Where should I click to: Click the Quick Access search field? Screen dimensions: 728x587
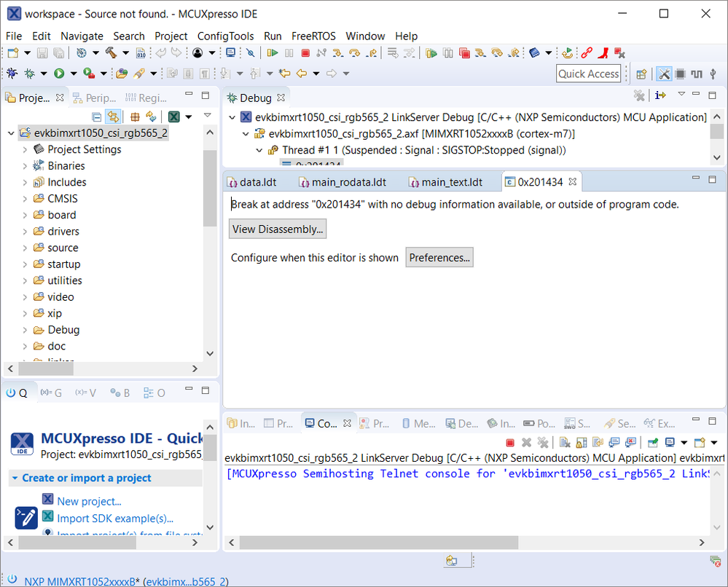[588, 74]
